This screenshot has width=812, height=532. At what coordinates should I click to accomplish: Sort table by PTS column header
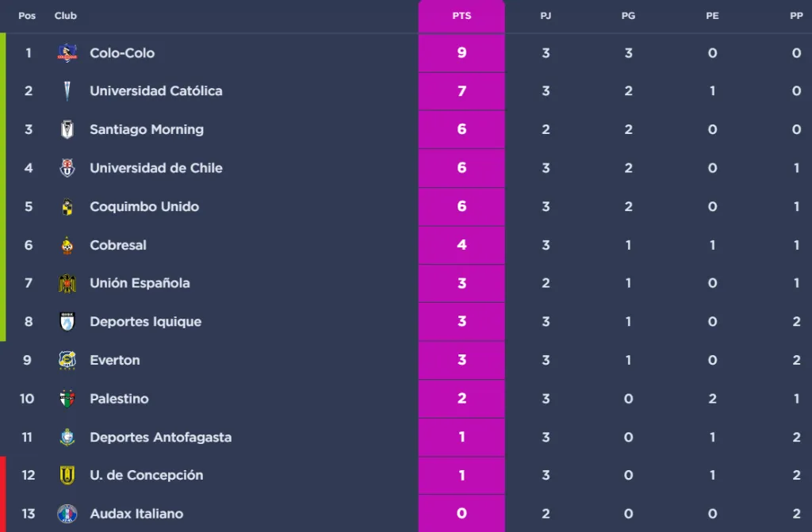[462, 16]
